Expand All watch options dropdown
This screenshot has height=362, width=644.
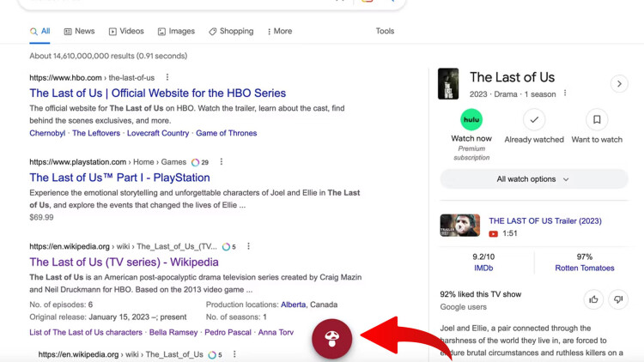(534, 179)
